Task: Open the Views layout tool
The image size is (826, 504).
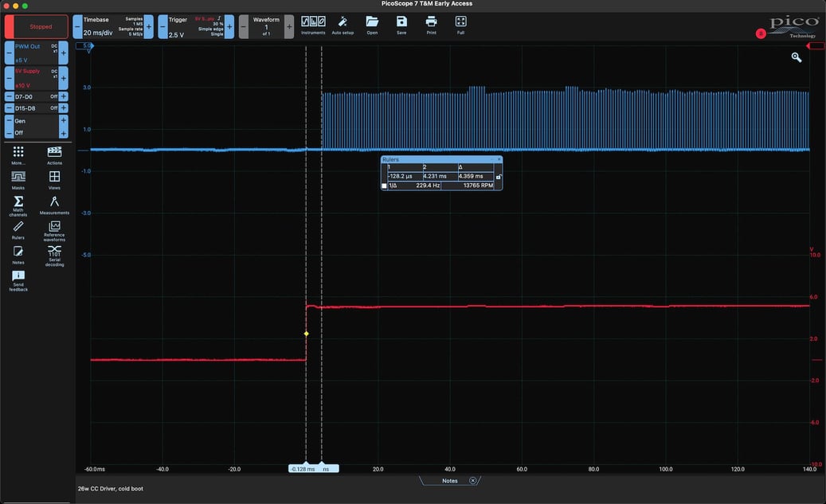Action: (54, 180)
